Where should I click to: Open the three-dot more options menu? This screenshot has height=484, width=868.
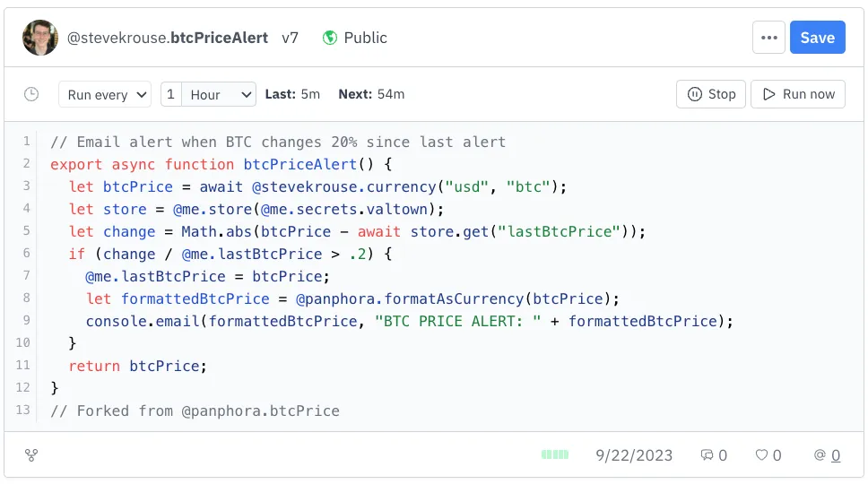(768, 38)
